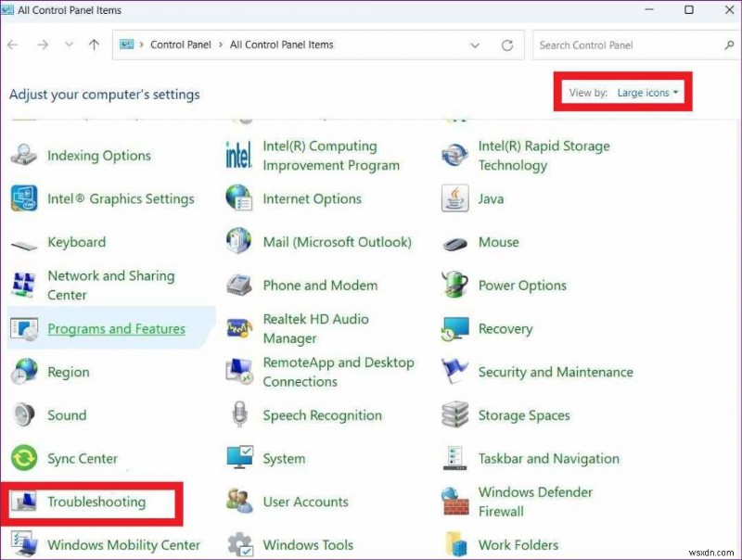This screenshot has width=742, height=560.
Task: Open Mouse settings
Action: (498, 242)
